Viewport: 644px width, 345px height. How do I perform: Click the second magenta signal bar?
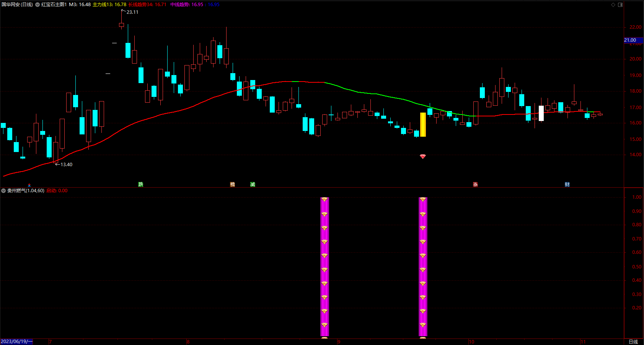pyautogui.click(x=423, y=267)
